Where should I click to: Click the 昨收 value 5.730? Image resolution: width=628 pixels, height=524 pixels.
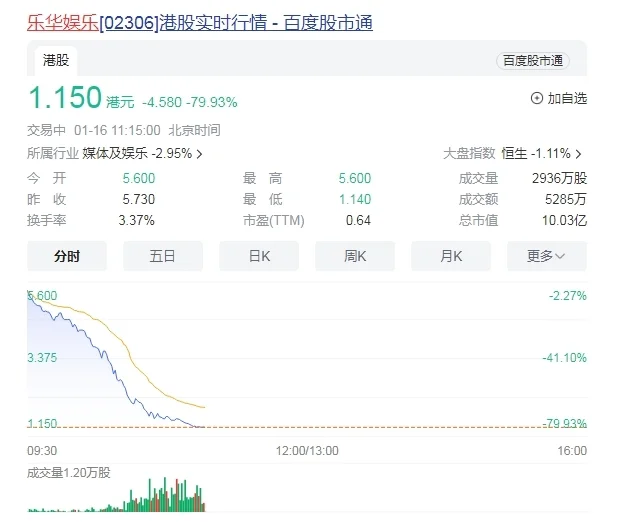click(139, 200)
